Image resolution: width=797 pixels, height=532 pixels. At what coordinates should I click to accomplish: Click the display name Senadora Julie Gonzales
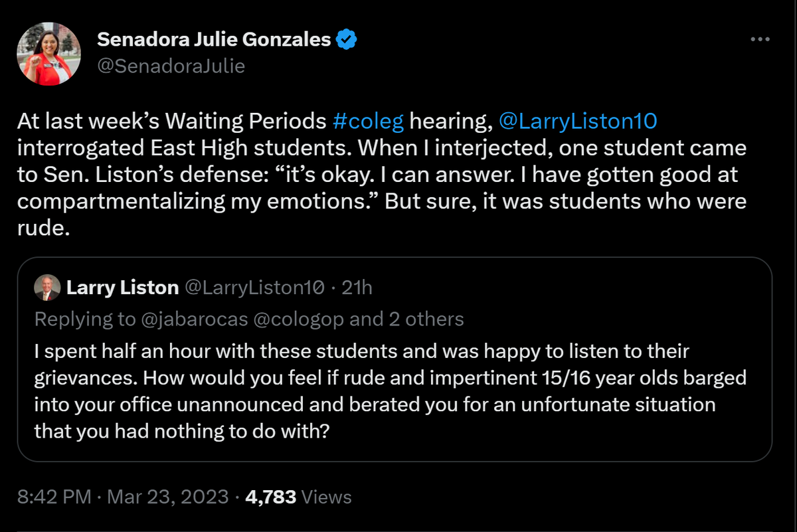pyautogui.click(x=214, y=40)
